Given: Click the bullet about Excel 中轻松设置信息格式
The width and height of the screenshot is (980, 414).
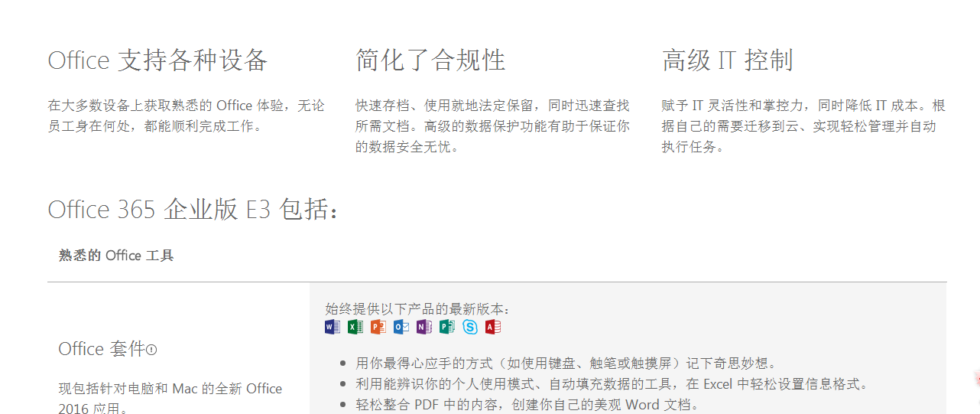Looking at the screenshot, I should point(612,384).
